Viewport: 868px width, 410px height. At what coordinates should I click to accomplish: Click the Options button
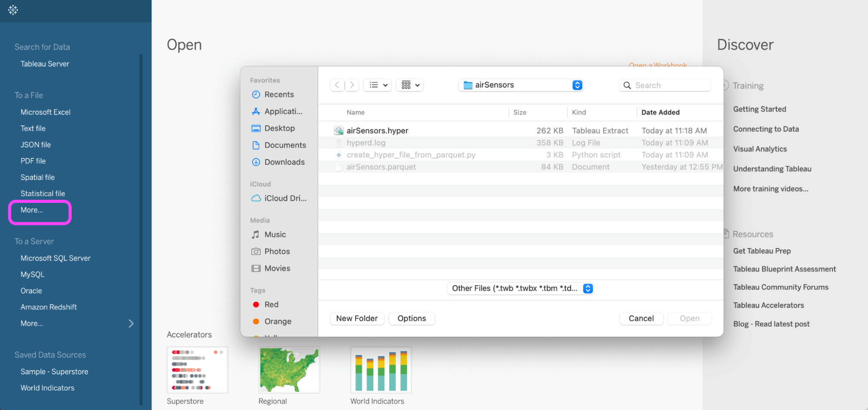click(412, 318)
